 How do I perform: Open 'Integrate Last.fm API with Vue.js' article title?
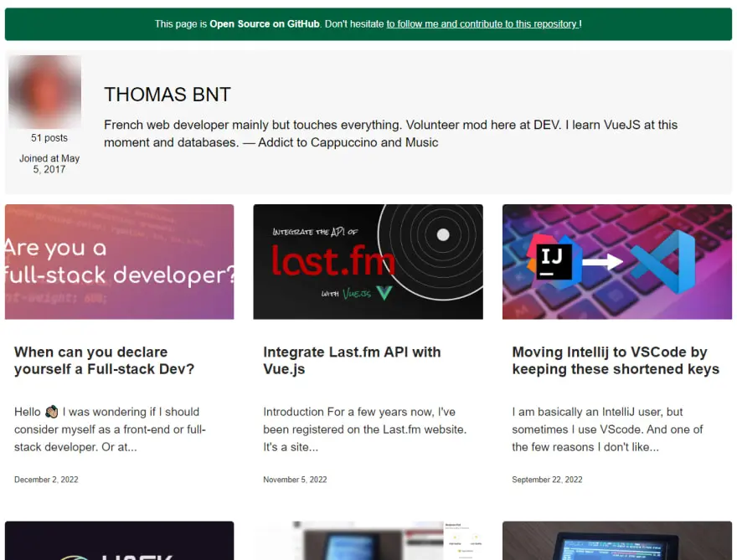(x=352, y=361)
